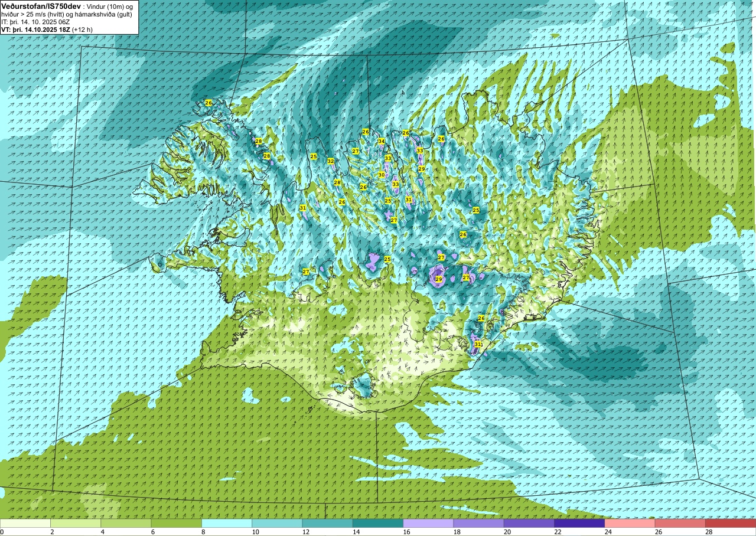The image size is (756, 536).
Task: Click the yellow gust label '32'
Action: click(331, 161)
